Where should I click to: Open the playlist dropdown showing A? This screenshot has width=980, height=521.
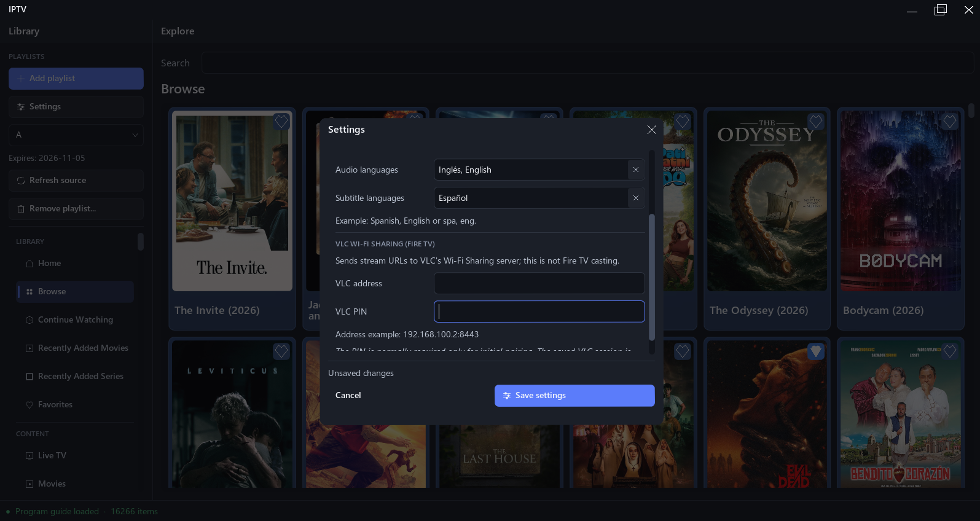tap(76, 135)
